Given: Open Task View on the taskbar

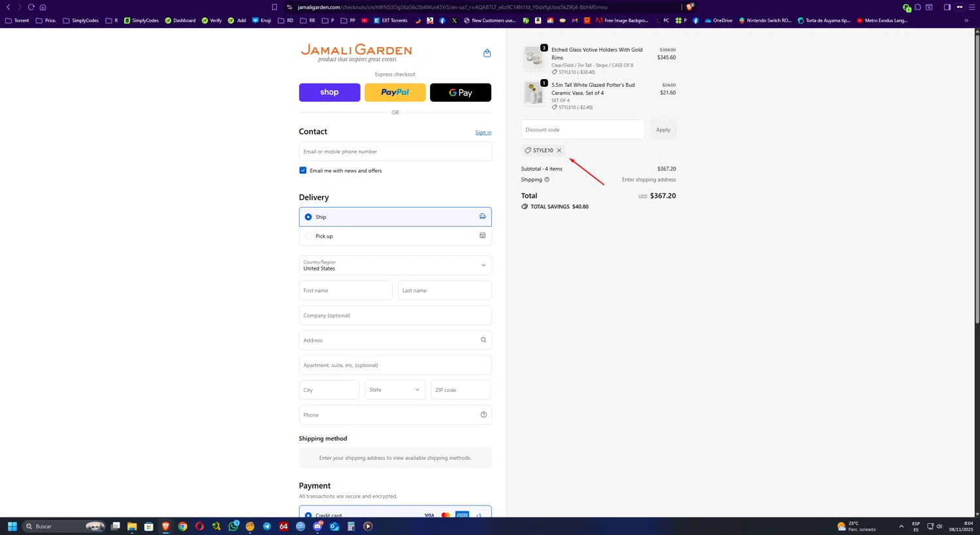Looking at the screenshot, I should 115,526.
